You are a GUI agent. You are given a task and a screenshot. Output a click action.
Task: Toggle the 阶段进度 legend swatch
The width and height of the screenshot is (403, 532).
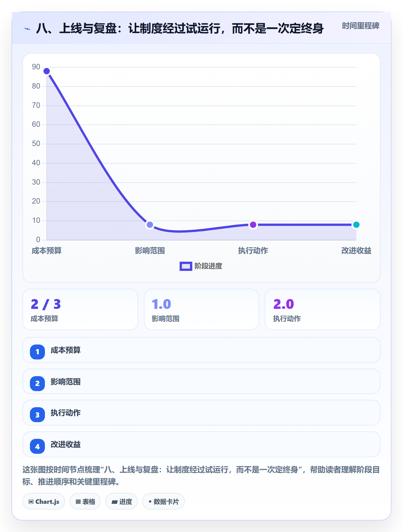pyautogui.click(x=186, y=266)
